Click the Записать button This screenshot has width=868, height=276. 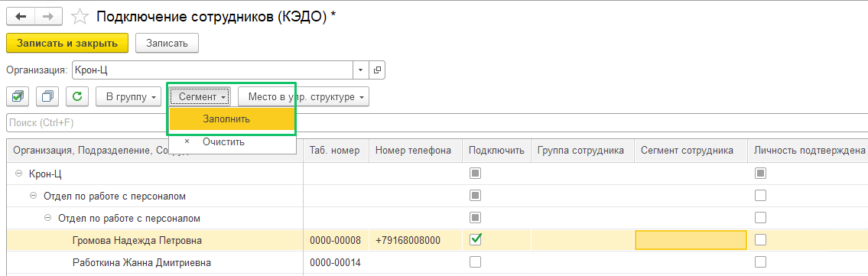167,43
